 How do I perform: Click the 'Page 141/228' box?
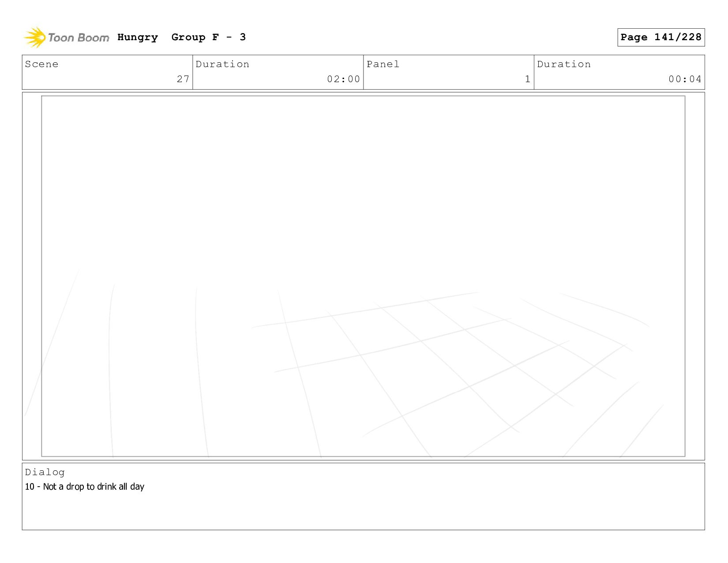pos(661,37)
